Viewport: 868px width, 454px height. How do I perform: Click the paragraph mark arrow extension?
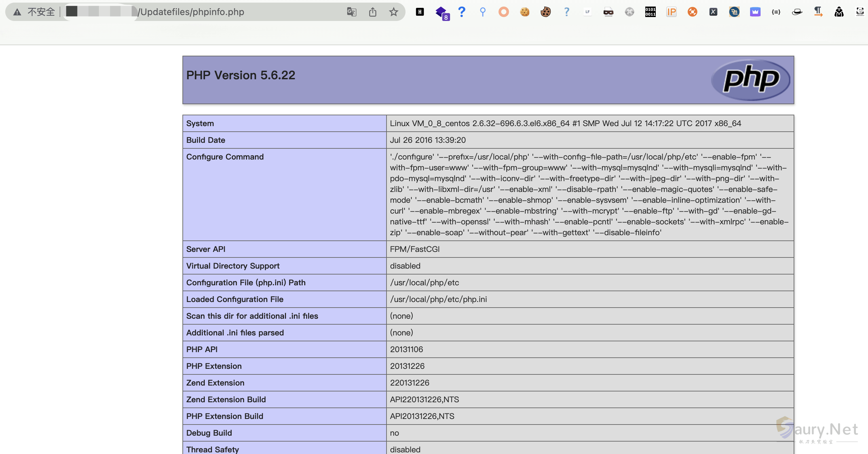click(818, 12)
